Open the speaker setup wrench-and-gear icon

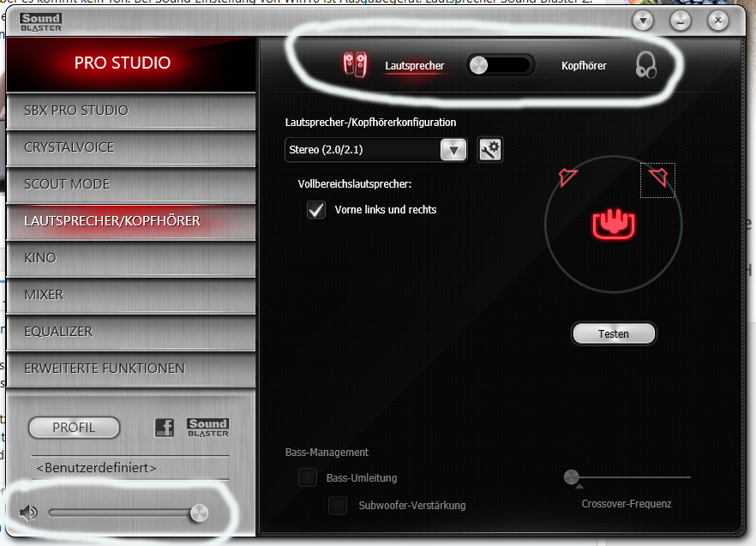click(490, 149)
